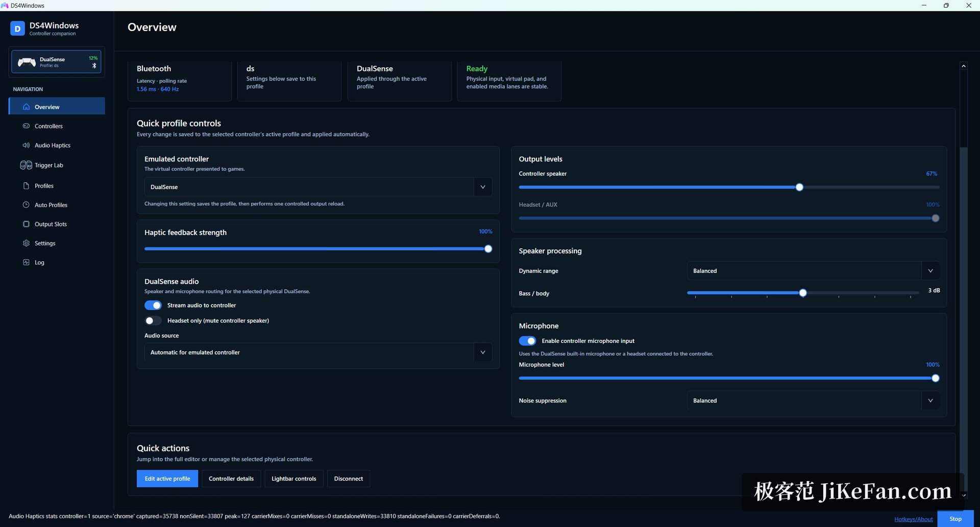
Task: Click the 3 dB bass value
Action: 934,290
